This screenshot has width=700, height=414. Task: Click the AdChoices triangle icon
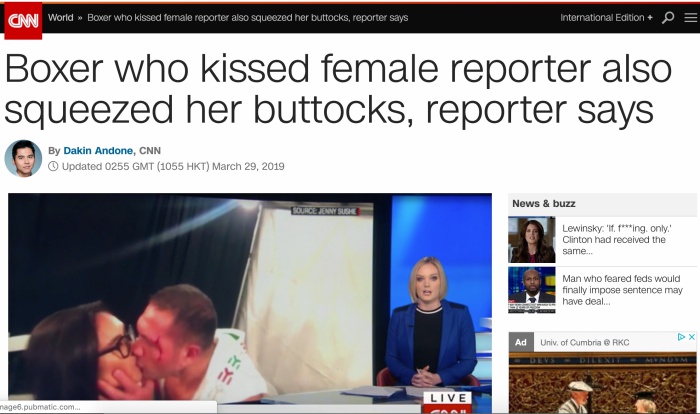(x=681, y=337)
